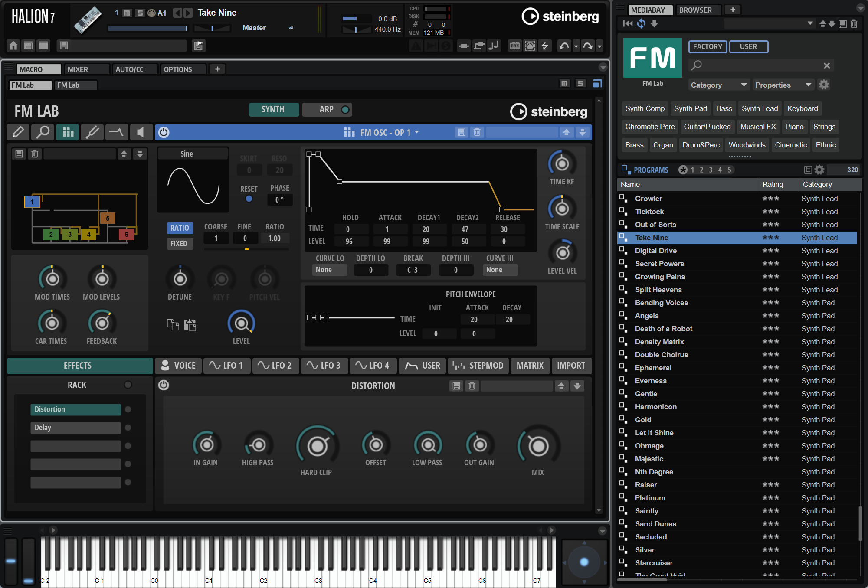The height and width of the screenshot is (588, 868).
Task: Paste operator settings icon near LEVEL knob
Action: [190, 324]
